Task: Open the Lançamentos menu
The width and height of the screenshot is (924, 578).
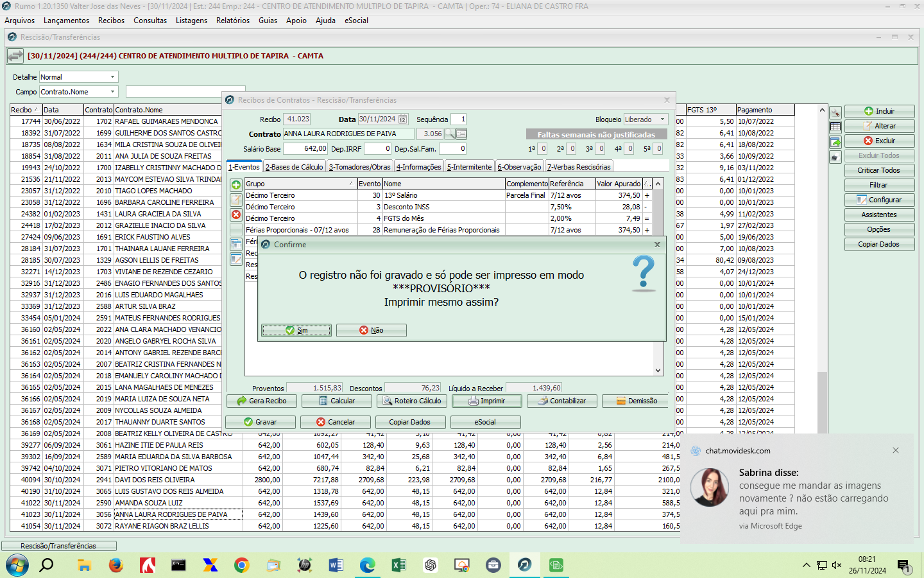Action: (67, 21)
